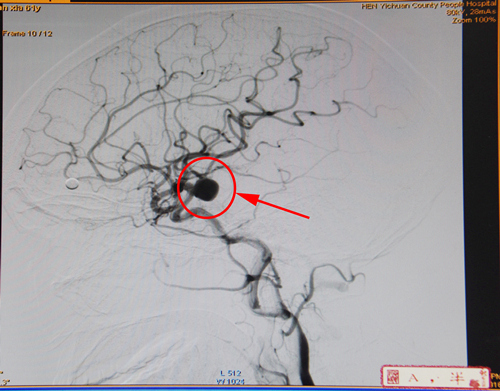Screen dimensions: 500x391
Task: Select the 'Zoom 100%' overlay text
Action: pos(474,20)
